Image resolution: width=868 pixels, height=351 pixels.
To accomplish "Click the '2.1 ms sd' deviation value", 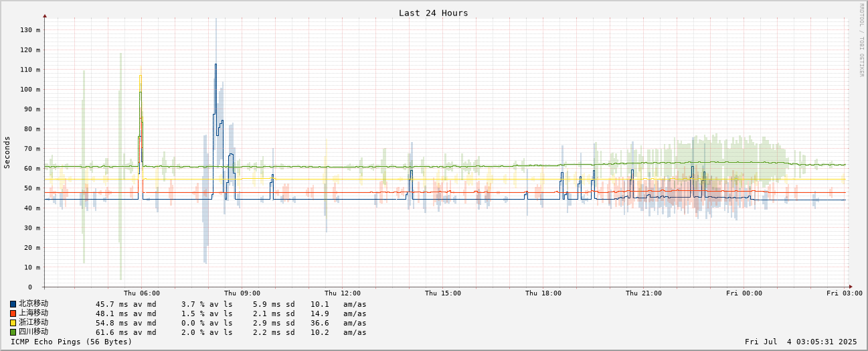I will [x=274, y=313].
